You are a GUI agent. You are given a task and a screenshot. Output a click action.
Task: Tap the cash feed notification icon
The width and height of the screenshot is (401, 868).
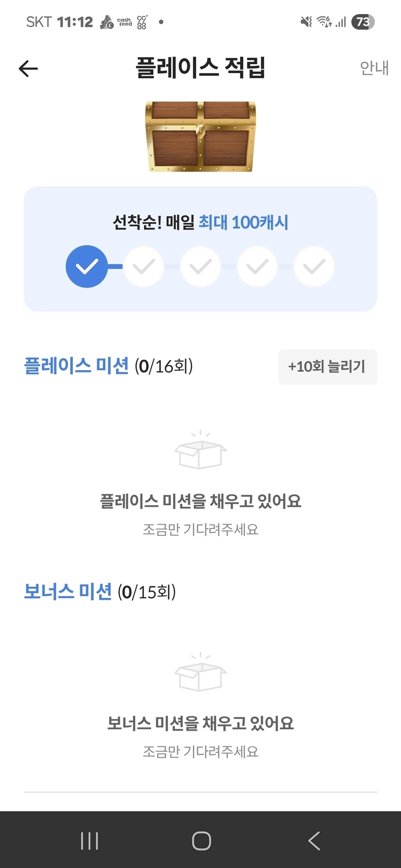(x=125, y=22)
